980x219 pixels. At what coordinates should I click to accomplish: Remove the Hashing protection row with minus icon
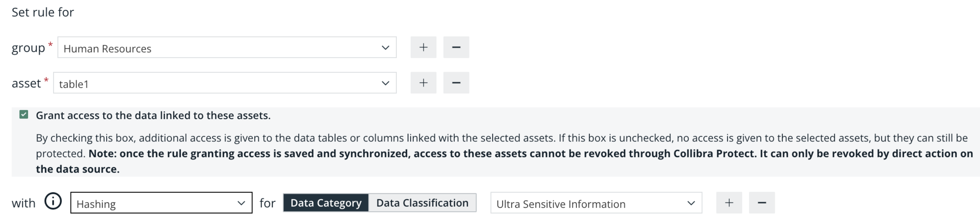pos(762,202)
